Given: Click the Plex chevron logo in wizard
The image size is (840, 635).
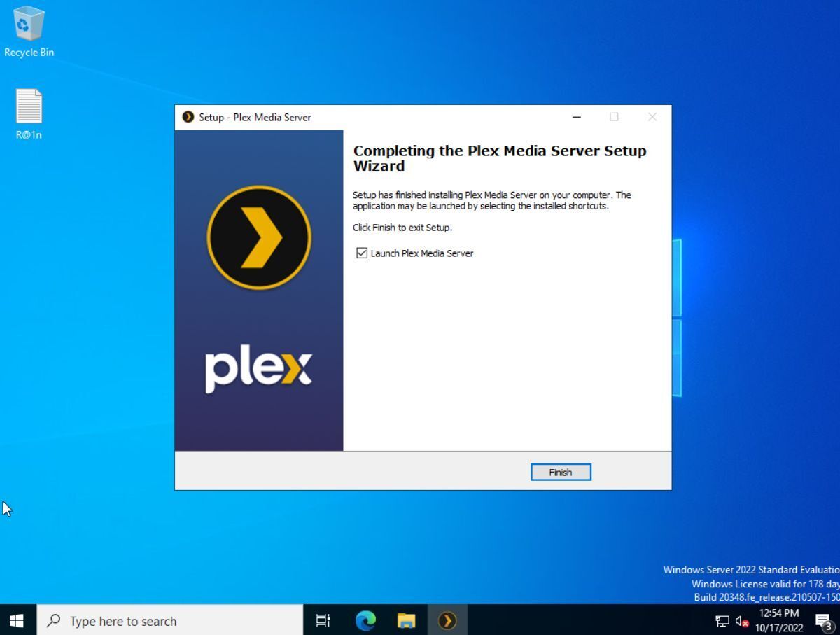Looking at the screenshot, I should tap(259, 237).
